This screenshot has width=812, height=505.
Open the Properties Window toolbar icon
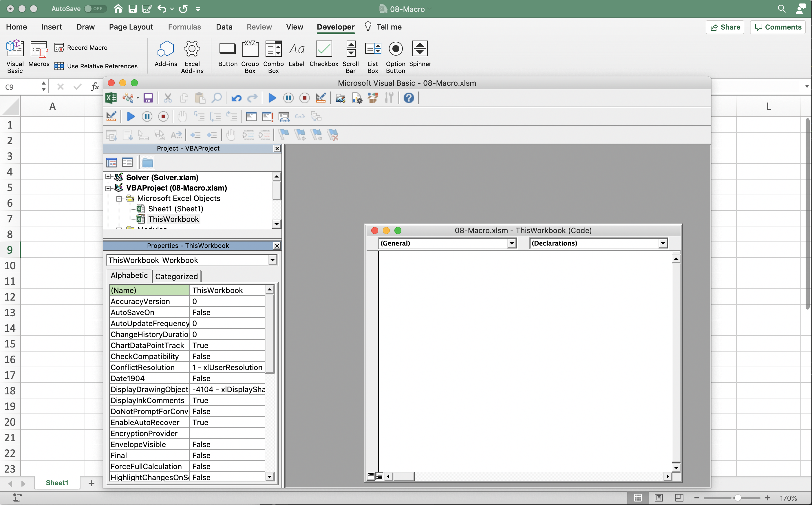pos(357,98)
